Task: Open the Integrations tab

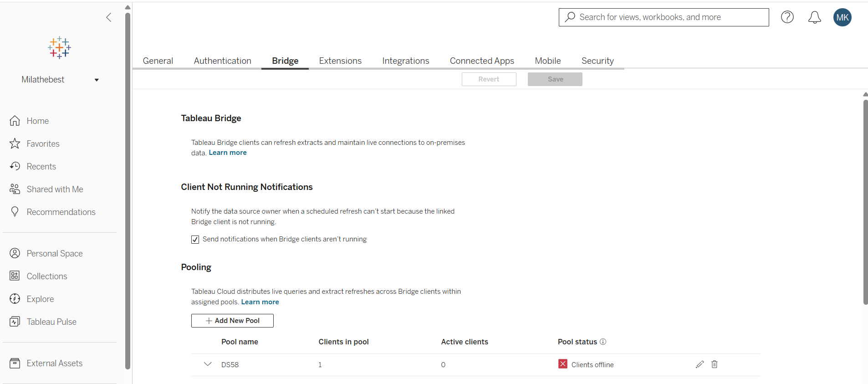Action: tap(406, 61)
